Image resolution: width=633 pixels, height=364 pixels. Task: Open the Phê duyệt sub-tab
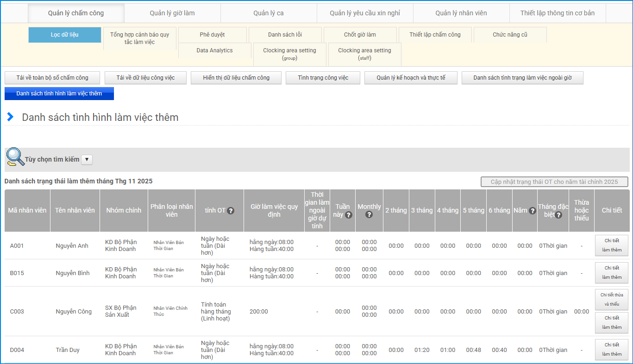213,35
